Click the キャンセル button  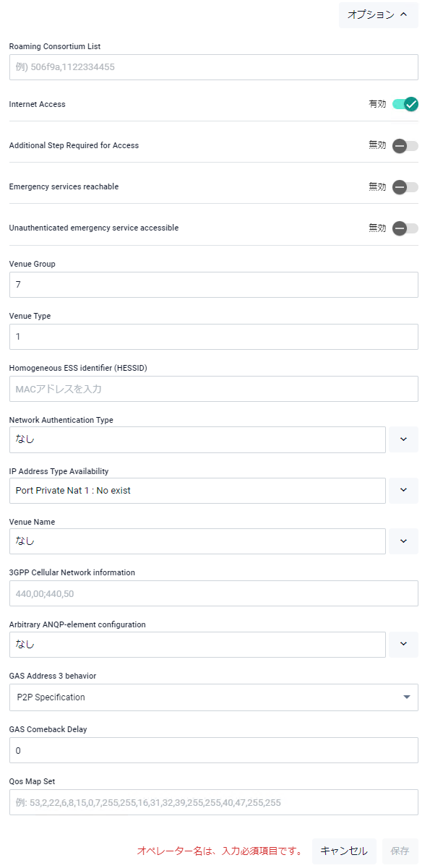pos(344,851)
